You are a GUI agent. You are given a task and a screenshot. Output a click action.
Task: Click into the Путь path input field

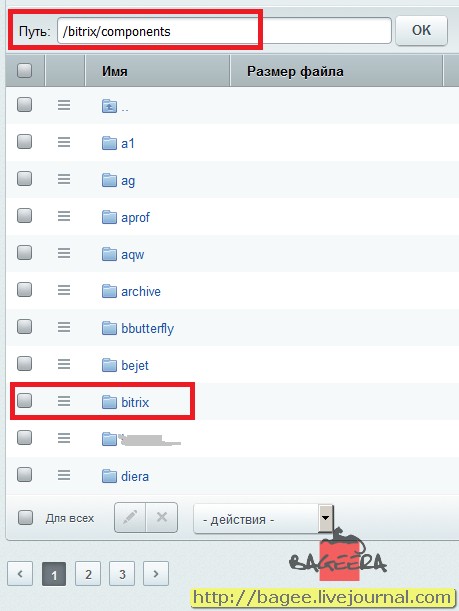click(x=224, y=31)
